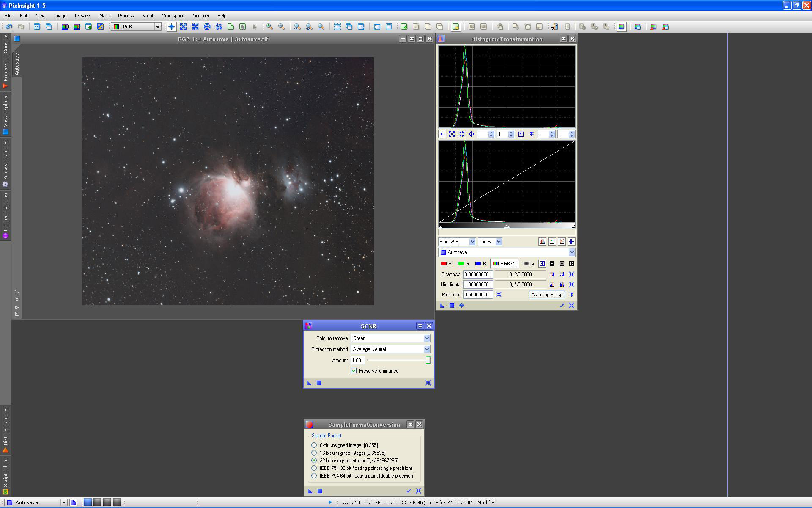812x508 pixels.
Task: Select the Pointer arrow tool
Action: coord(255,27)
